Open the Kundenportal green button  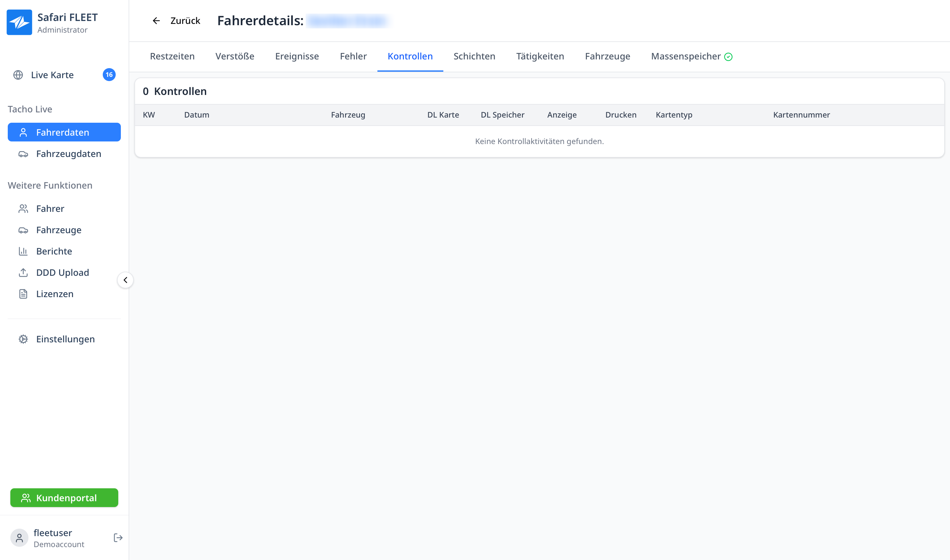(64, 498)
